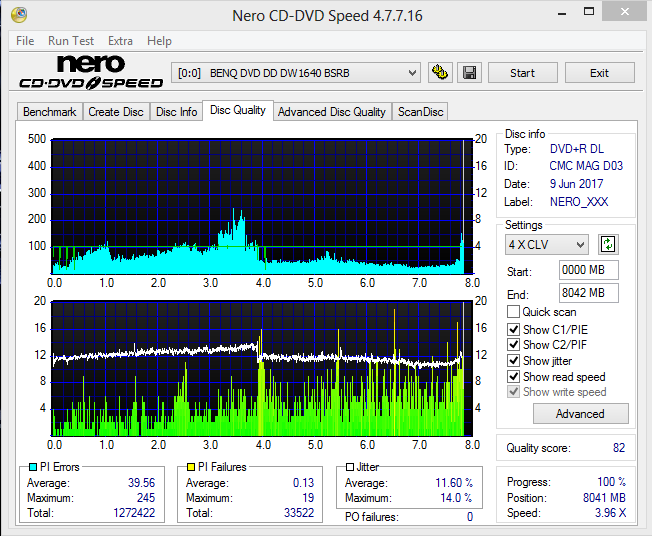Click the Start position field 0000 MB

tap(588, 270)
